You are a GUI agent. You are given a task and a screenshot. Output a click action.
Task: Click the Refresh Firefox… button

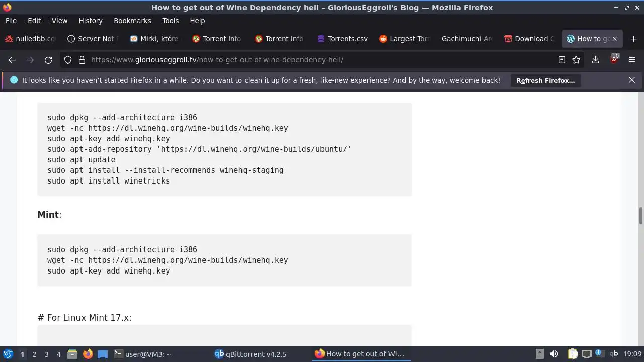click(545, 80)
